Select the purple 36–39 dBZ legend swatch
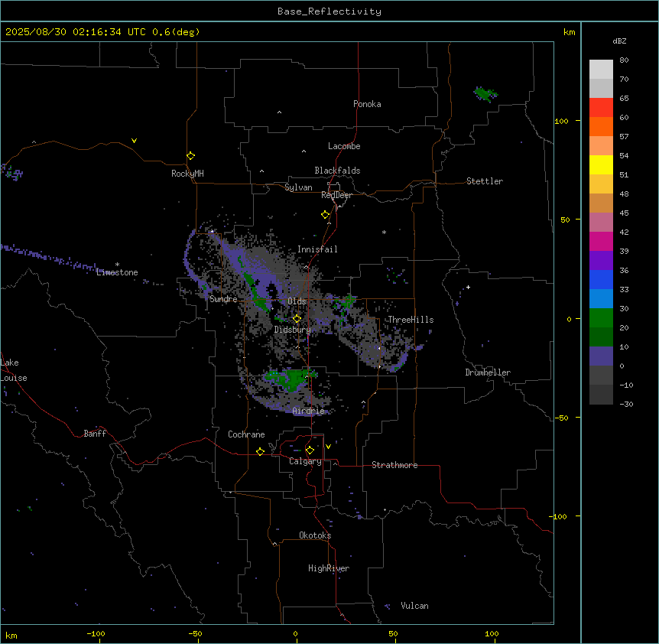The width and height of the screenshot is (659, 644). coord(601,261)
